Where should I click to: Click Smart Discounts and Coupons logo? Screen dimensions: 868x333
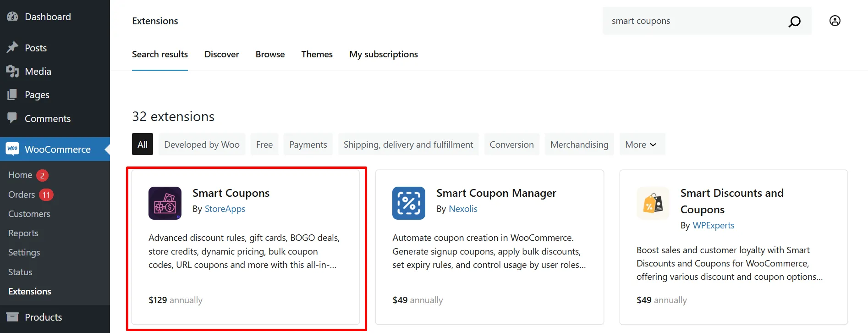(x=653, y=203)
